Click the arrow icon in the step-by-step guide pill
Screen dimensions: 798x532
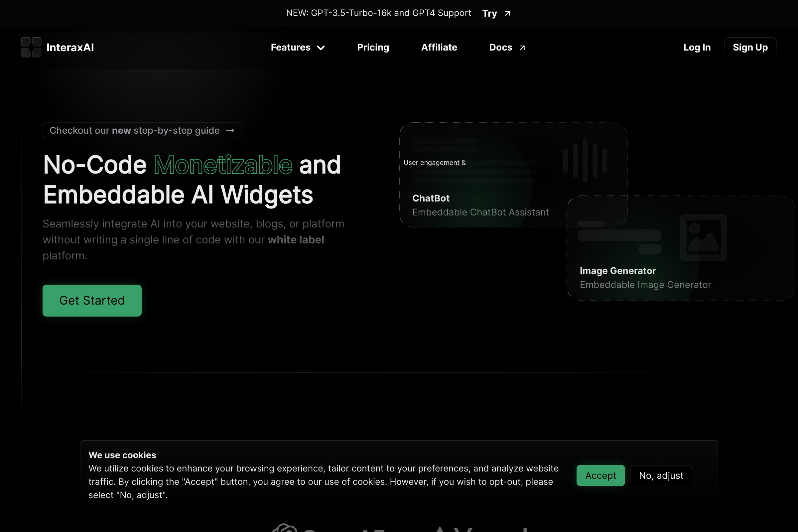(230, 131)
